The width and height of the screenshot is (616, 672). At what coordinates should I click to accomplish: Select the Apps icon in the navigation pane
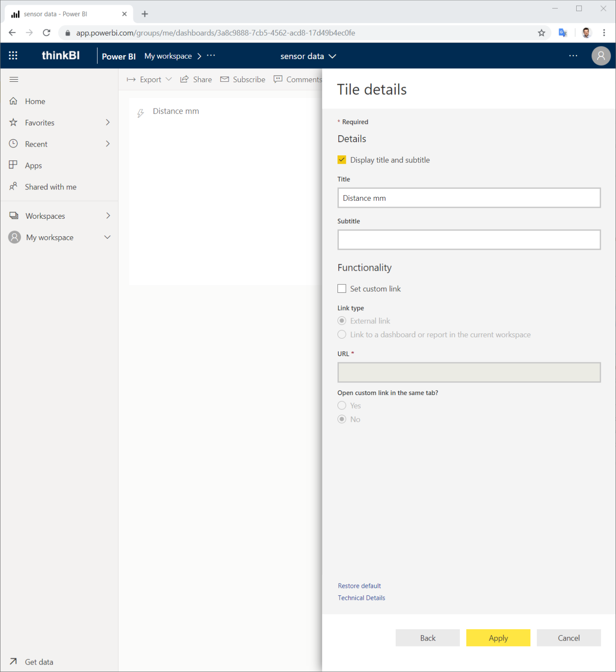14,165
